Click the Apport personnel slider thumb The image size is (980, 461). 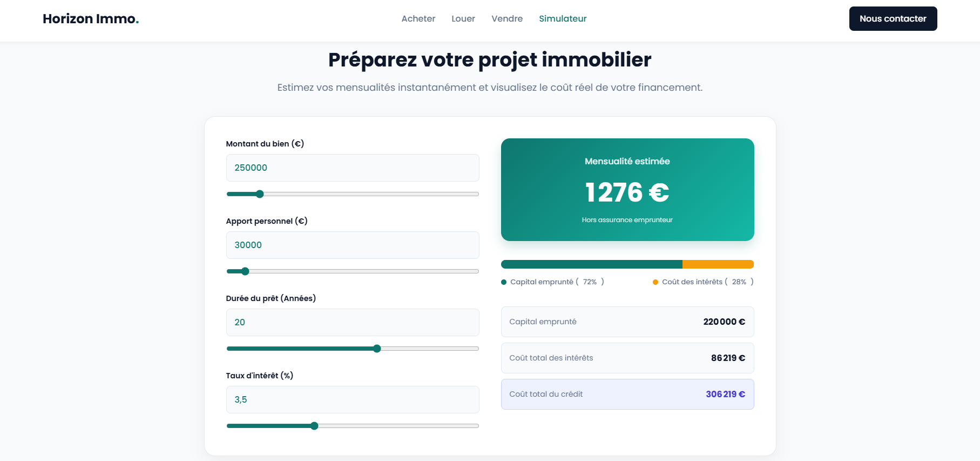[x=245, y=271]
